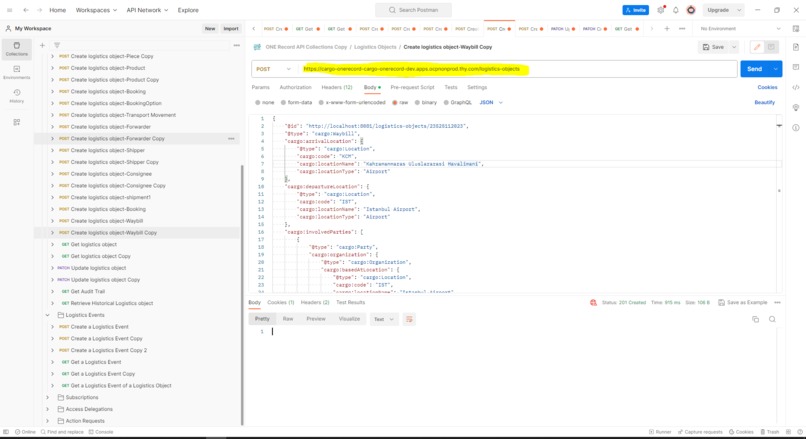The width and height of the screenshot is (806, 439).
Task: Select the none body type radio
Action: pos(258,102)
